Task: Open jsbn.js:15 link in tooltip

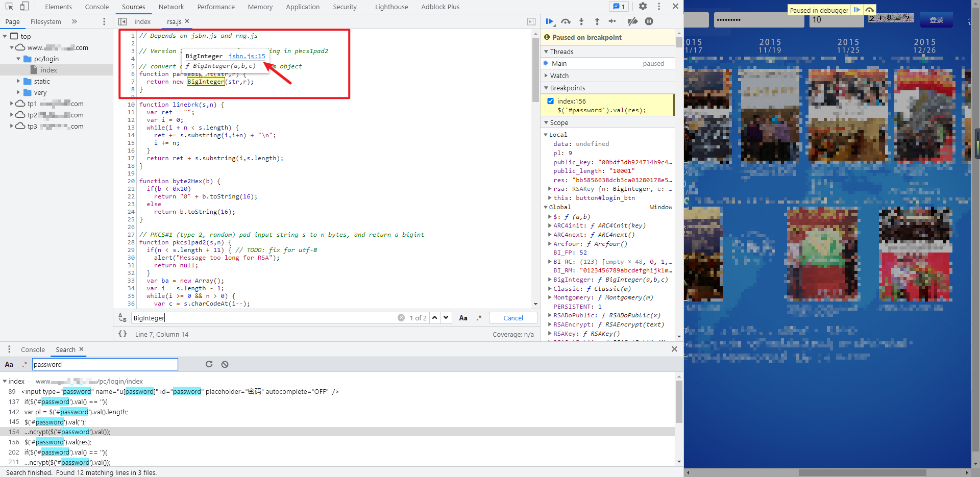Action: click(247, 56)
